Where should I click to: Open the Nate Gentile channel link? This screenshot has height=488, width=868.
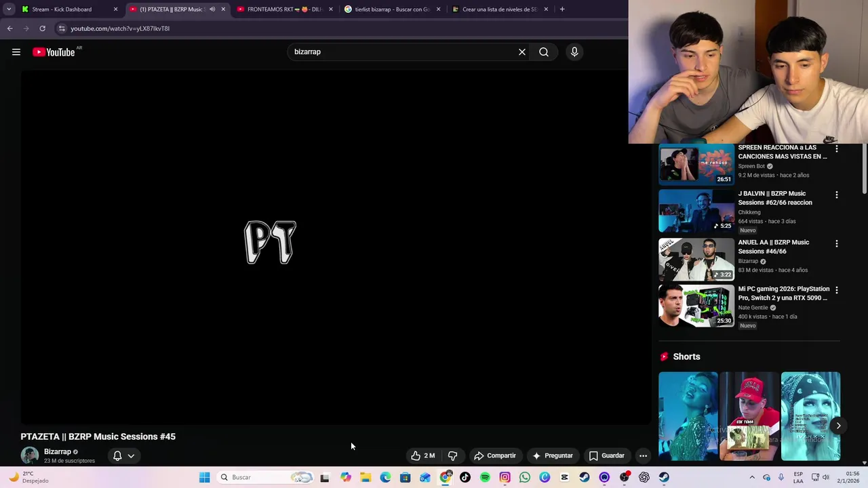point(753,308)
